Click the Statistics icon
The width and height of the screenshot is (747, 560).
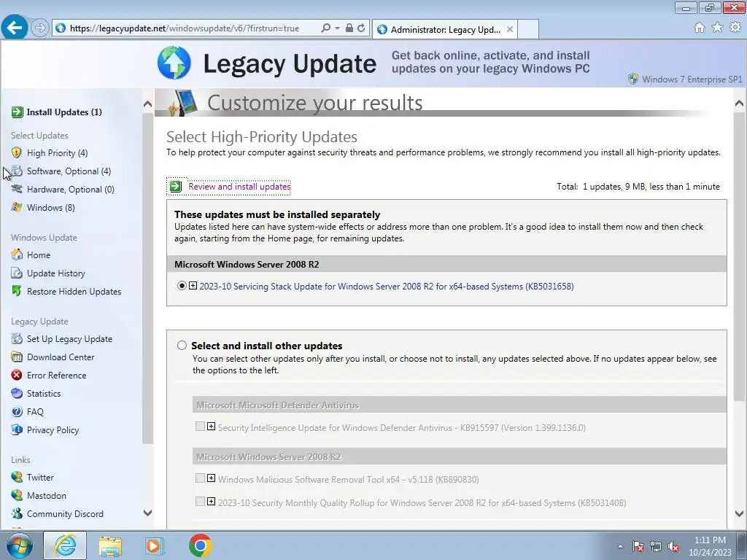[17, 393]
